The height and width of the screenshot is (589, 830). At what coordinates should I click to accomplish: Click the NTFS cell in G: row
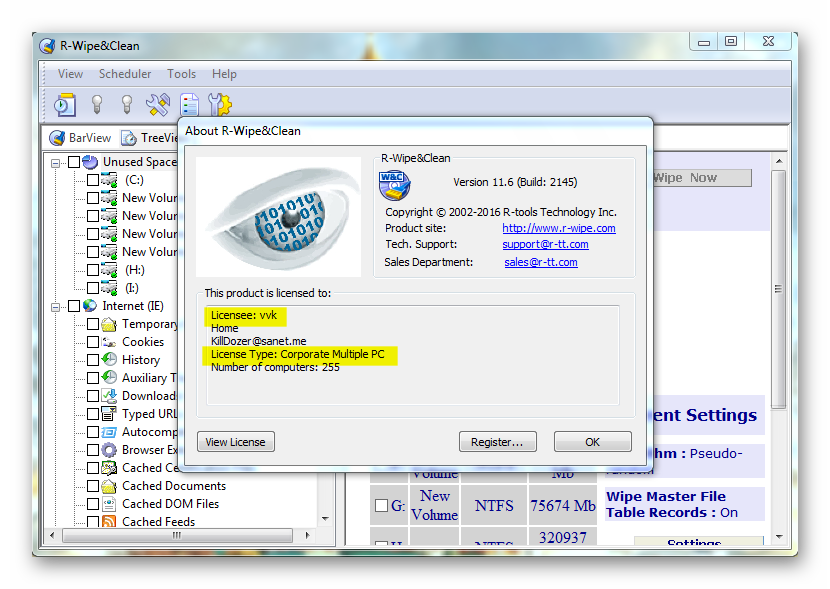tap(494, 506)
